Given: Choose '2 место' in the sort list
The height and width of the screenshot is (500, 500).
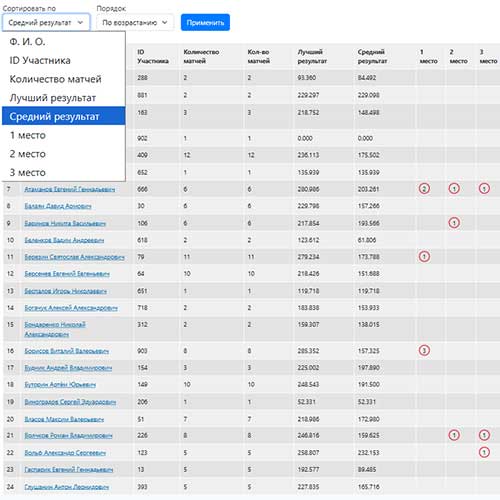Looking at the screenshot, I should pyautogui.click(x=64, y=154).
